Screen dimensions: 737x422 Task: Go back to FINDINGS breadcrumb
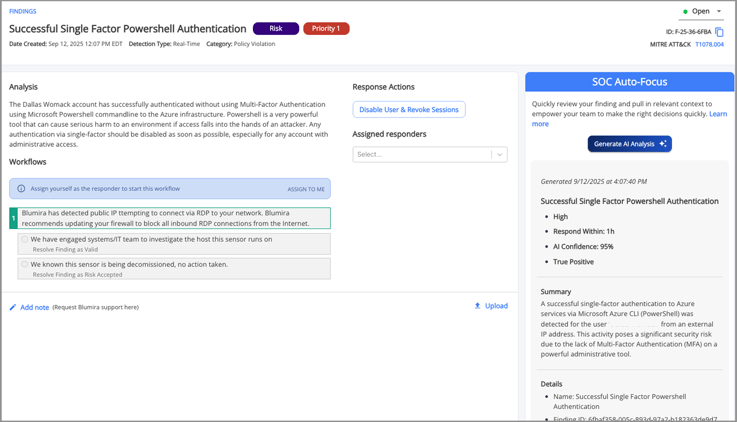pyautogui.click(x=23, y=12)
